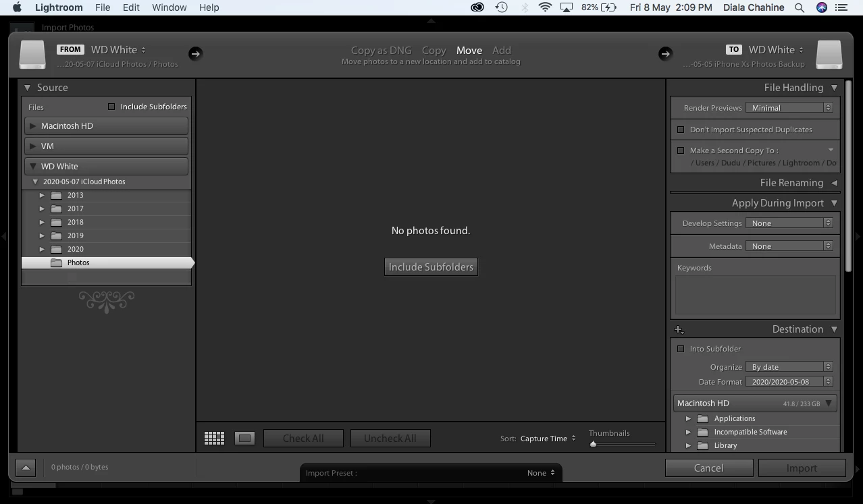
Task: Open Develop Settings dropdown
Action: tap(789, 223)
